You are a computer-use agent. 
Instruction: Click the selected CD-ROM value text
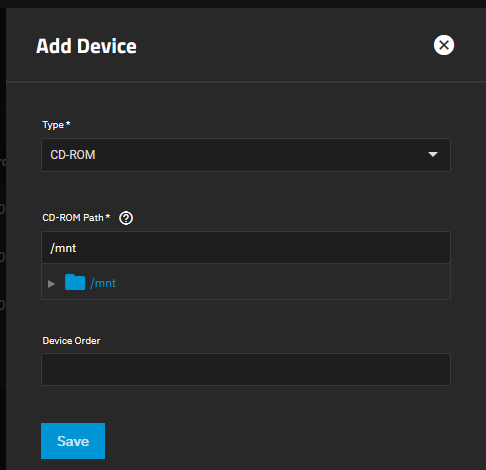click(73, 155)
